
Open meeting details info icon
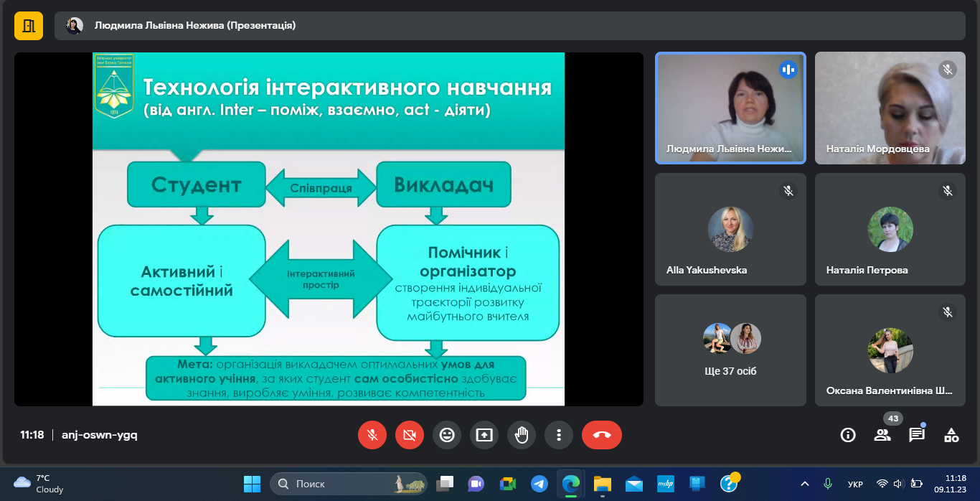click(x=848, y=435)
